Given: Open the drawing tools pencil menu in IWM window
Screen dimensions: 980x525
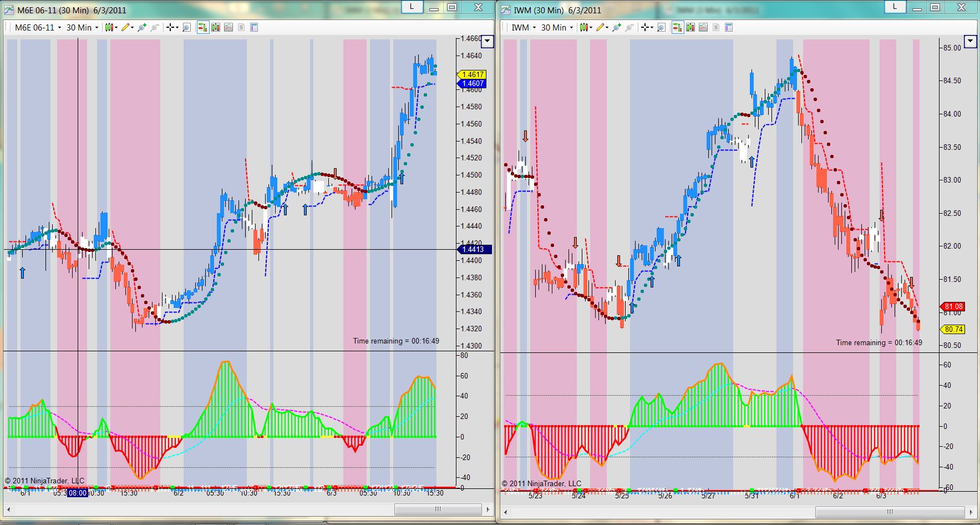Looking at the screenshot, I should [602, 27].
